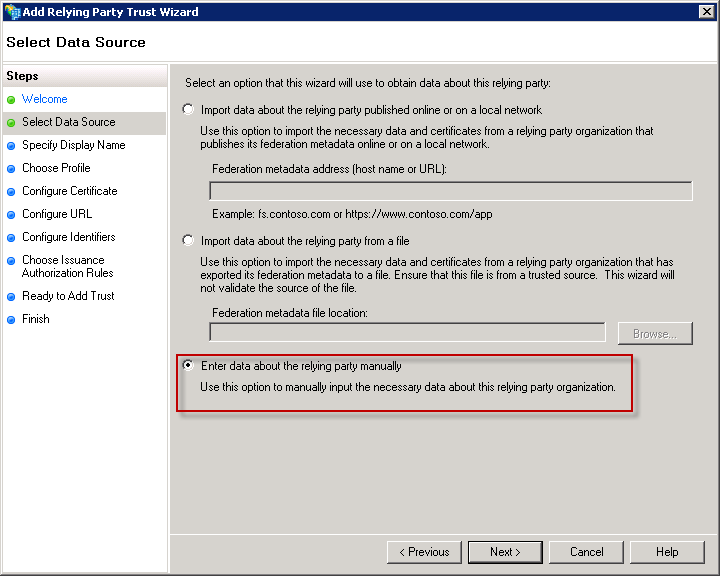The image size is (720, 576).
Task: Select the 'Finish' step text
Action: (35, 319)
